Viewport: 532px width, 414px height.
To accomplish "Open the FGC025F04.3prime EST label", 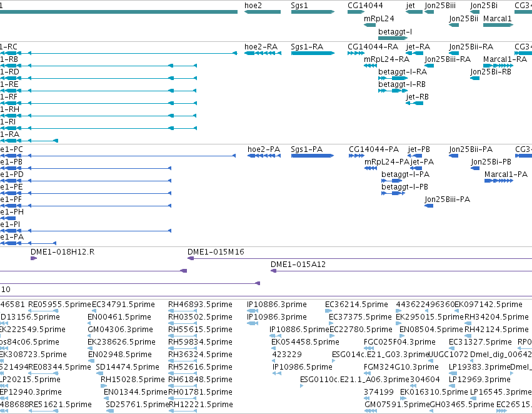I will point(399,342).
